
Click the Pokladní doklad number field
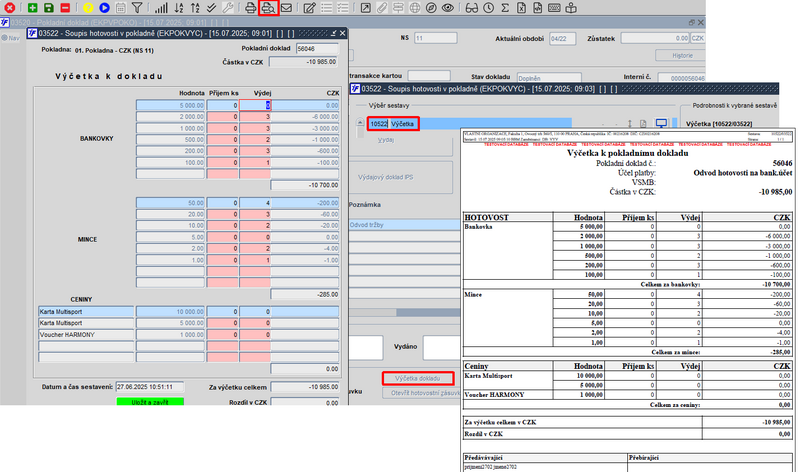coord(318,48)
